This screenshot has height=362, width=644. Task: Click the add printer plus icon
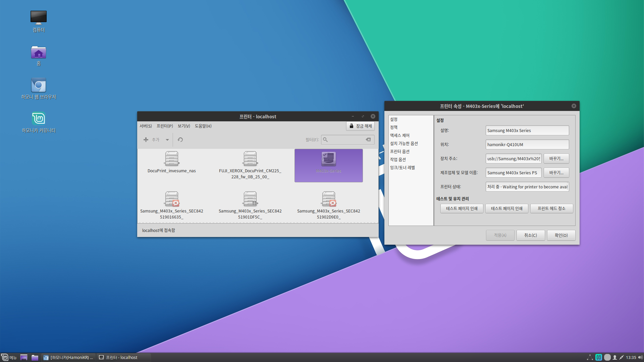click(146, 140)
